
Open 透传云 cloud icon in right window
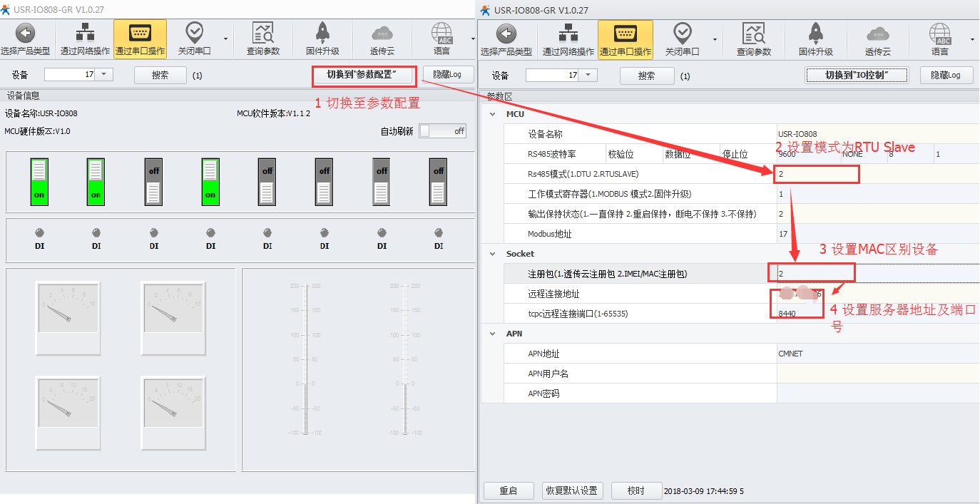878,34
